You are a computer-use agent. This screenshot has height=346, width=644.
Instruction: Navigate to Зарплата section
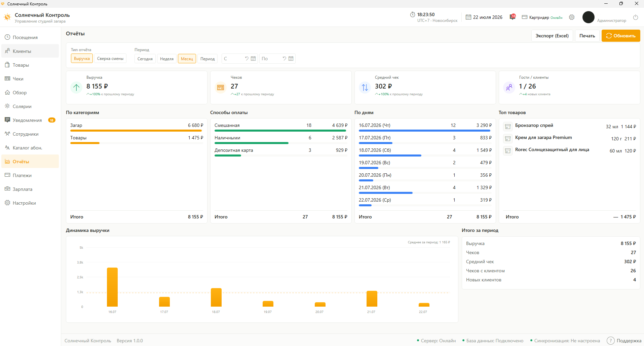30,189
